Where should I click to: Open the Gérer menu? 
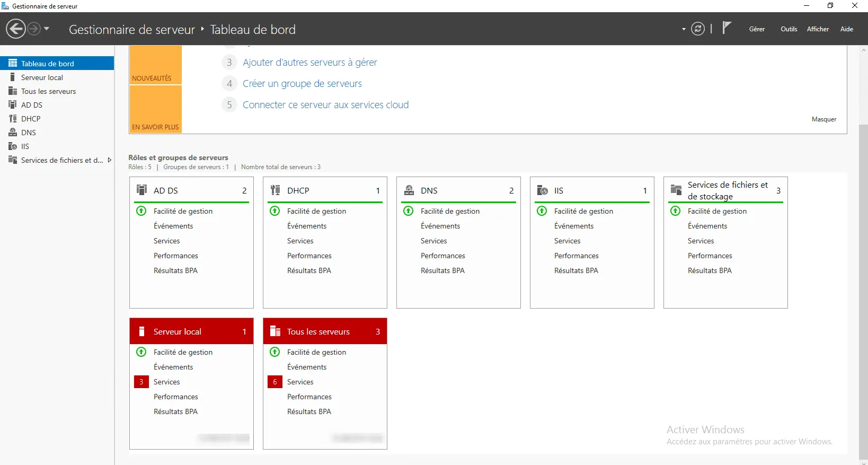(756, 29)
